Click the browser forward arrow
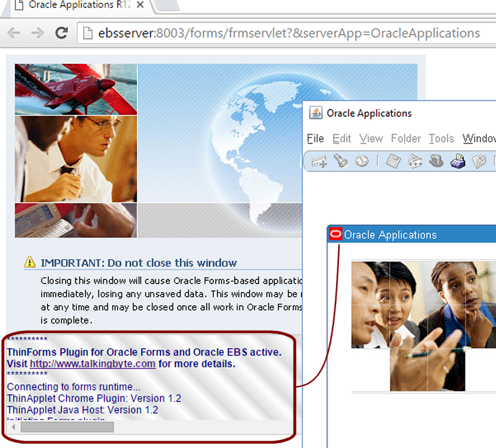Screen dimensions: 496x448 pos(37,33)
